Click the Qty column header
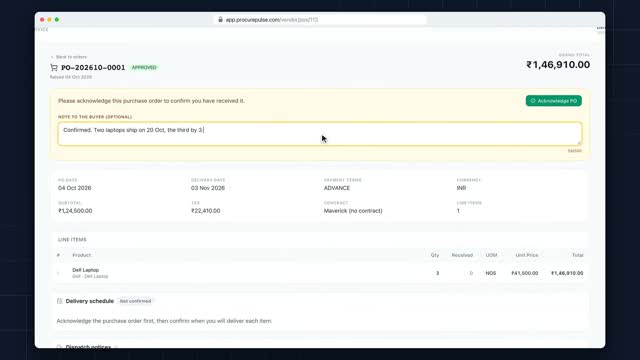 435,255
